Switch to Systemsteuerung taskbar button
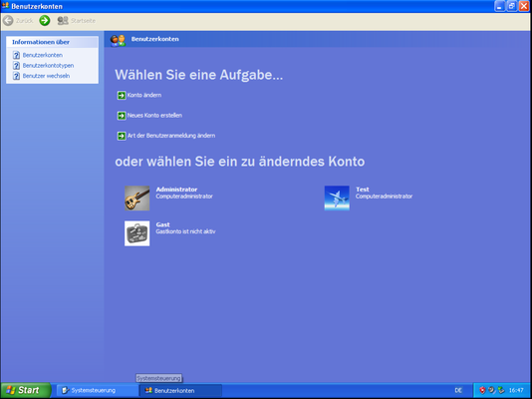This screenshot has width=532, height=399. (x=97, y=390)
